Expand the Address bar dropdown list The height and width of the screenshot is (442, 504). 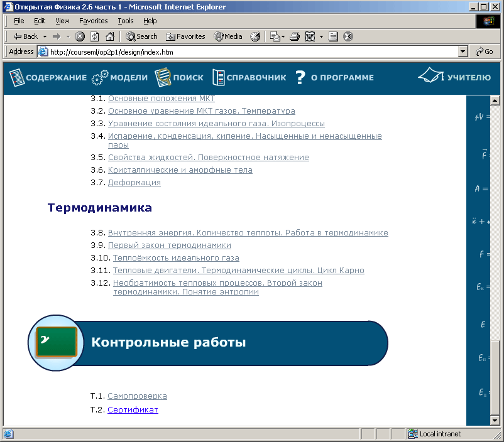463,52
